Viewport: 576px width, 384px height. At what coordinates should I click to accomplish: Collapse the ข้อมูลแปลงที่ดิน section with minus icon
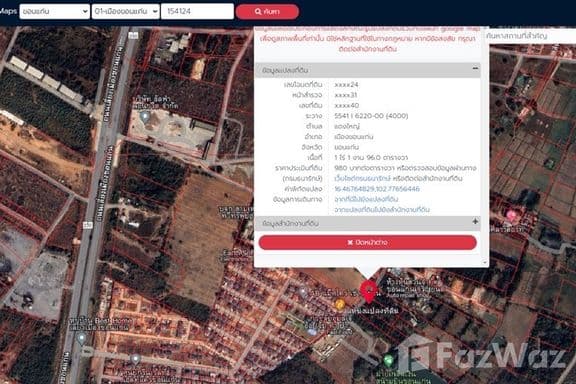point(475,69)
